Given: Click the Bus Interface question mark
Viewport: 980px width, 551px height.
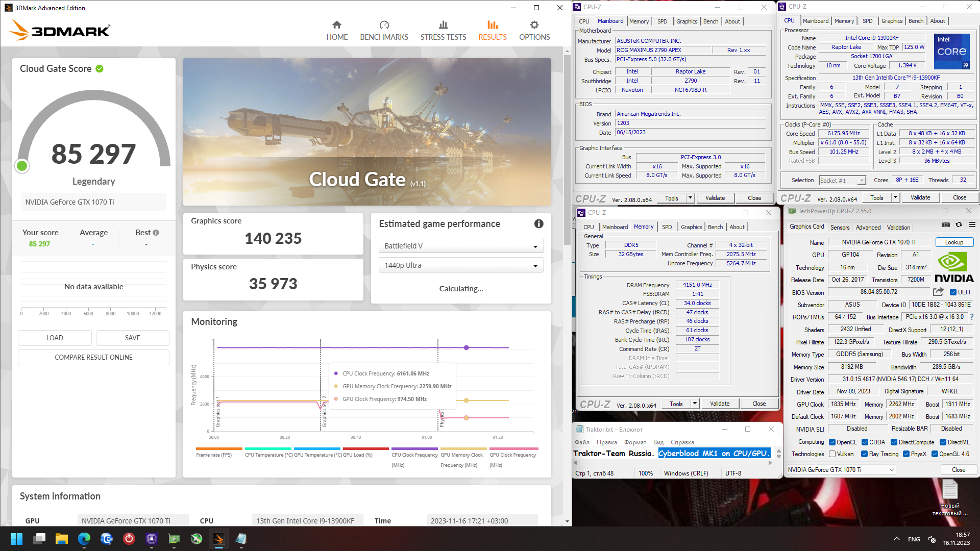Looking at the screenshot, I should point(972,317).
